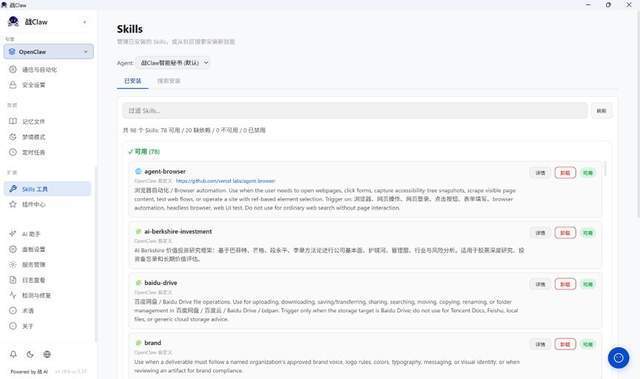Click the Powered by AI footer text
This screenshot has width=640, height=379.
[x=29, y=372]
